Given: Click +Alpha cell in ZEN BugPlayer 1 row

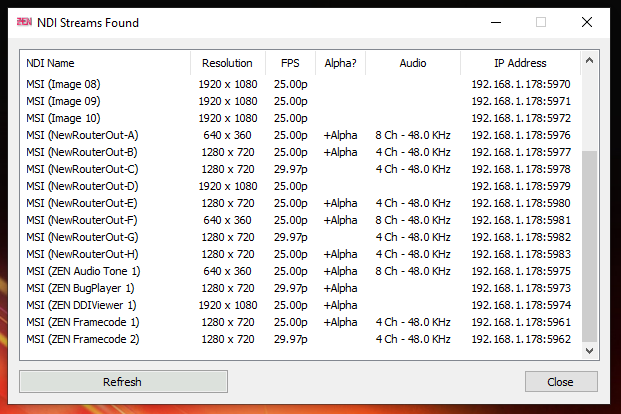Looking at the screenshot, I should click(x=340, y=288).
